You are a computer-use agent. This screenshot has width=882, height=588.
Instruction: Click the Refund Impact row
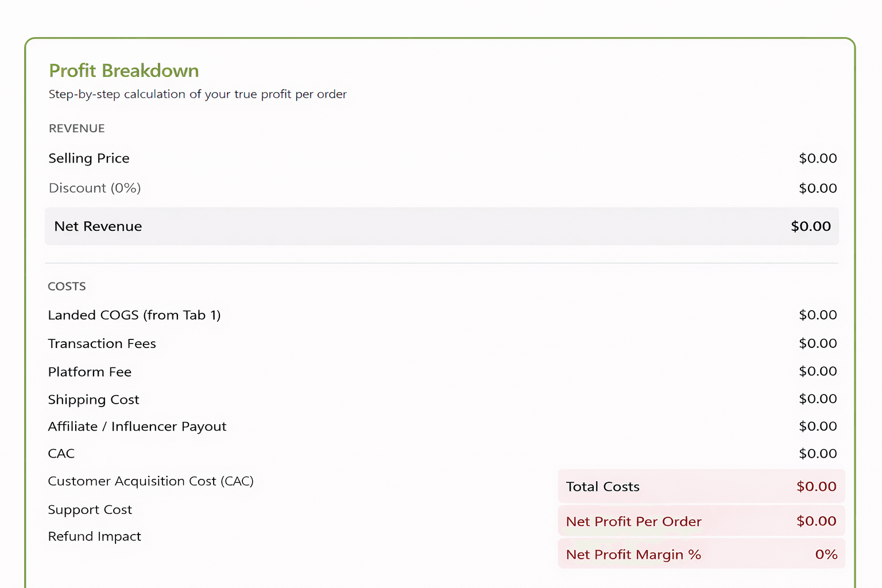94,536
